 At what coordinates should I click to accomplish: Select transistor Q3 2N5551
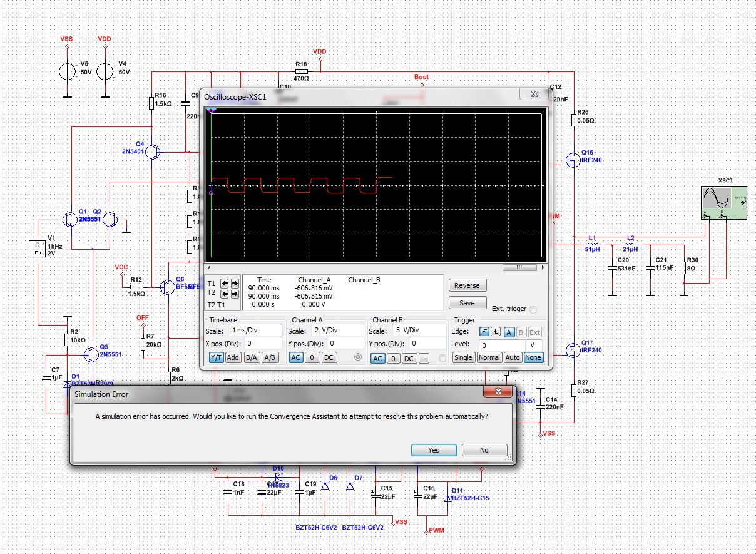point(91,355)
